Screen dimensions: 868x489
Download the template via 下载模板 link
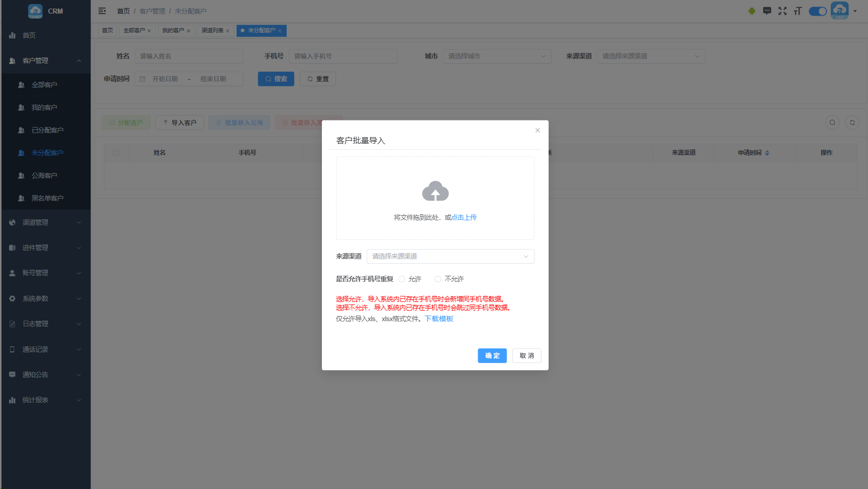438,319
